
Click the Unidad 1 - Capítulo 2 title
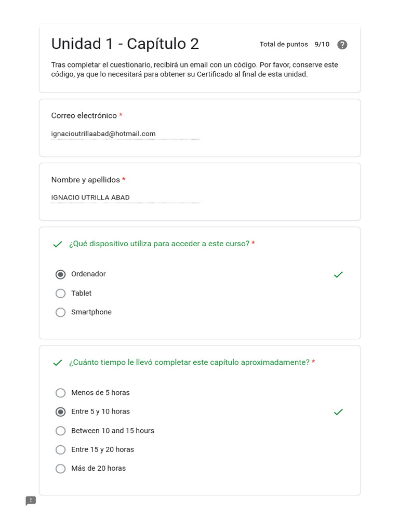[x=125, y=44]
